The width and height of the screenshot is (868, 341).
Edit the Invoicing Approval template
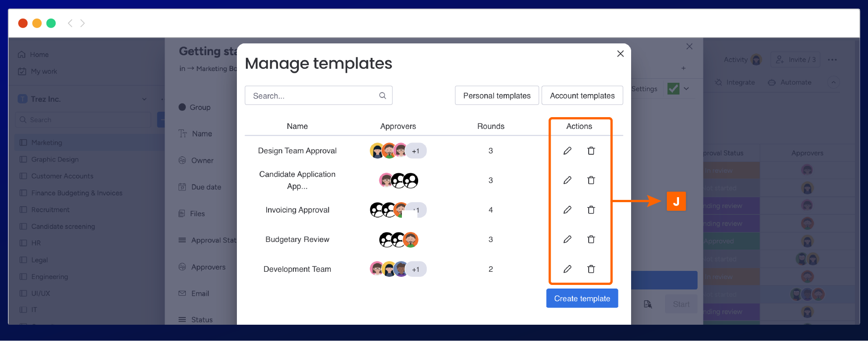point(567,210)
